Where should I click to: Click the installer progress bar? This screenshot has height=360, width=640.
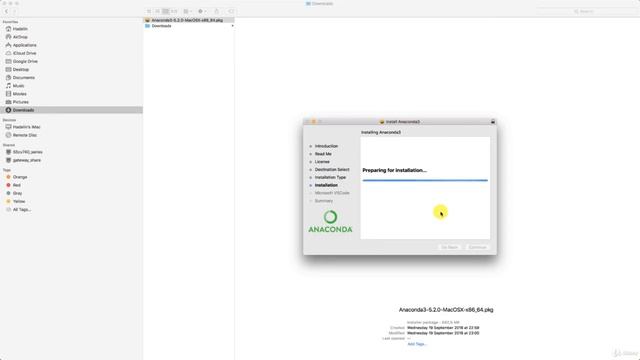click(425, 180)
